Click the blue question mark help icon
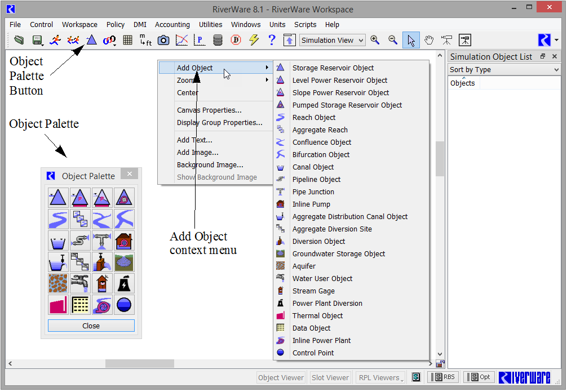The width and height of the screenshot is (567, 392). [x=272, y=40]
